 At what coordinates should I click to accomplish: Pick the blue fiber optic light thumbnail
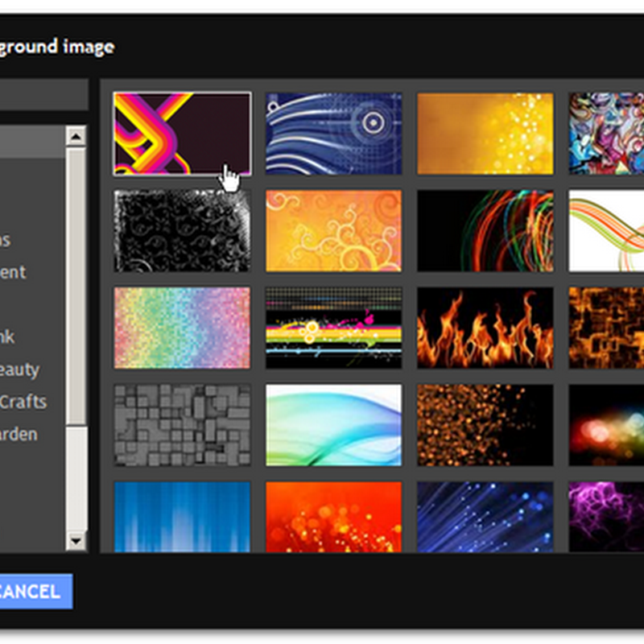(x=485, y=517)
